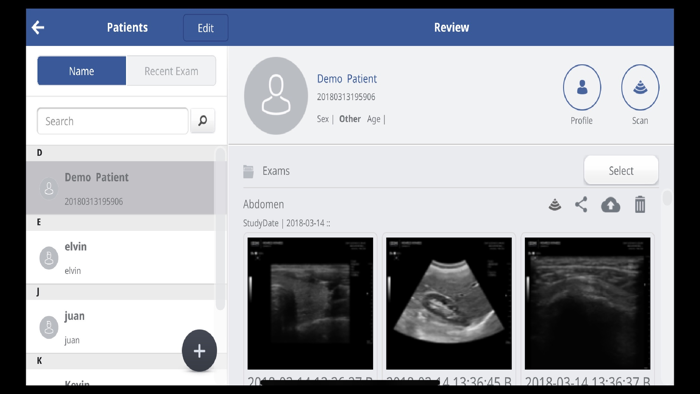Click the magnifier search icon

click(203, 120)
